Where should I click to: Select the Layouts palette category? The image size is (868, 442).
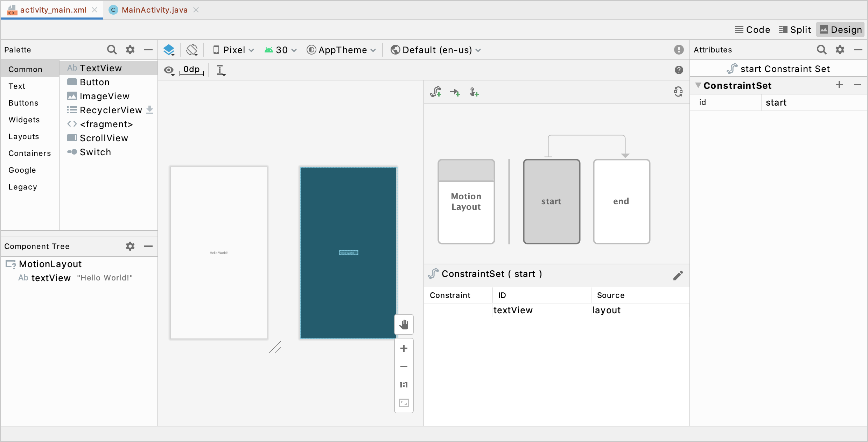coord(23,136)
